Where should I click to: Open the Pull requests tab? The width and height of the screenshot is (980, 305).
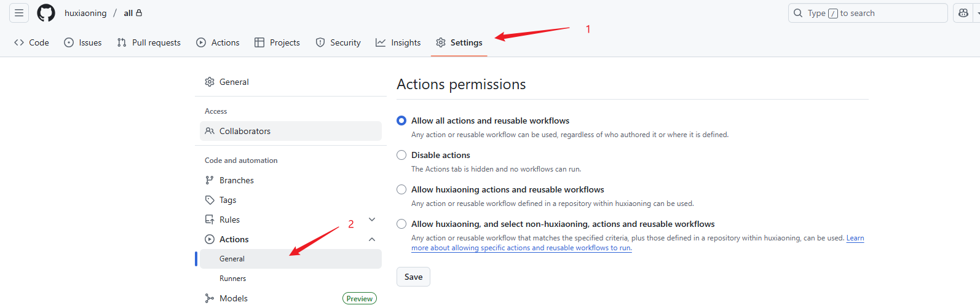[149, 42]
